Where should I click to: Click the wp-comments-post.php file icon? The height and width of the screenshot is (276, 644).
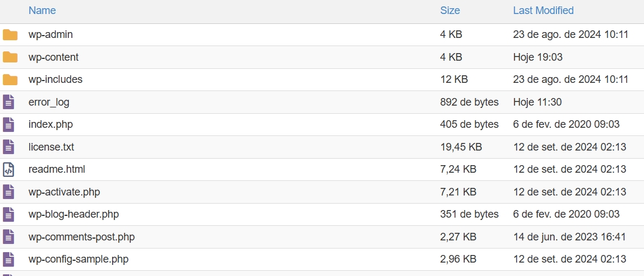pyautogui.click(x=8, y=237)
